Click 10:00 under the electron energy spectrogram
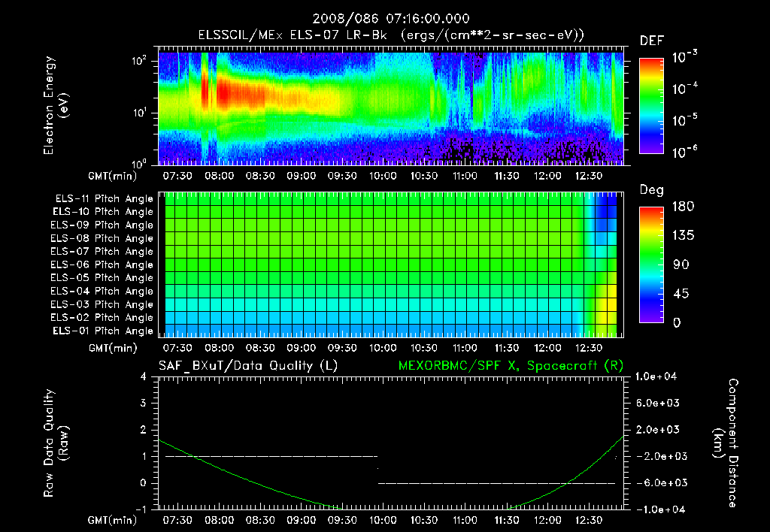770x532 pixels. click(x=383, y=176)
